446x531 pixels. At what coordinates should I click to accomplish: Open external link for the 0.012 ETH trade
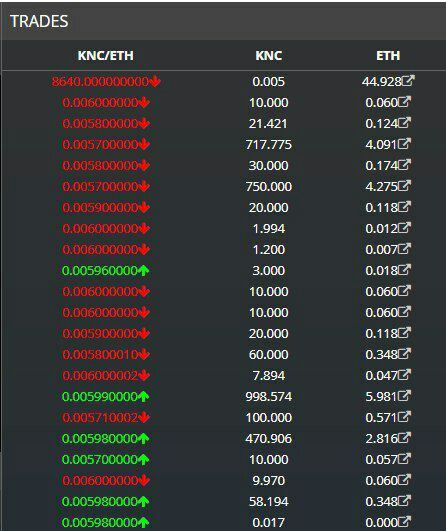pos(404,228)
